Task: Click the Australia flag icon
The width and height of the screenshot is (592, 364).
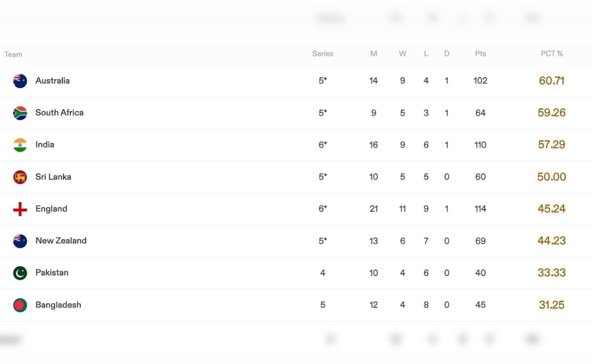Action: 20,81
